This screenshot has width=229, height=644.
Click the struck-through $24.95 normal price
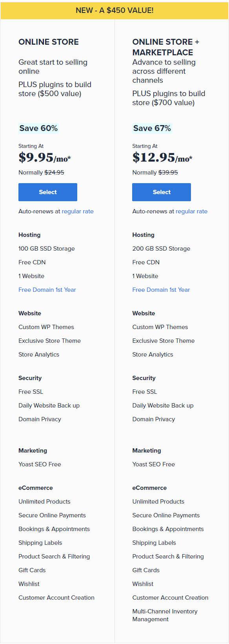pos(54,173)
